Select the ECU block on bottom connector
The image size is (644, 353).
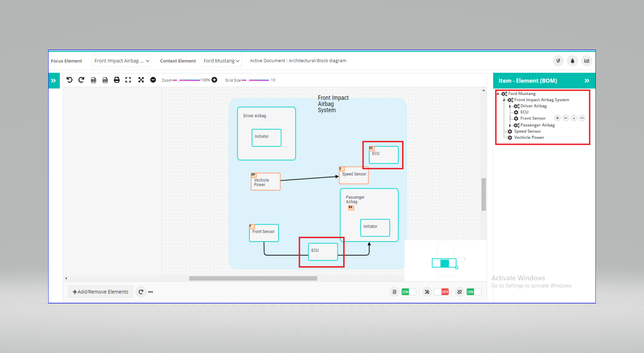click(x=323, y=252)
